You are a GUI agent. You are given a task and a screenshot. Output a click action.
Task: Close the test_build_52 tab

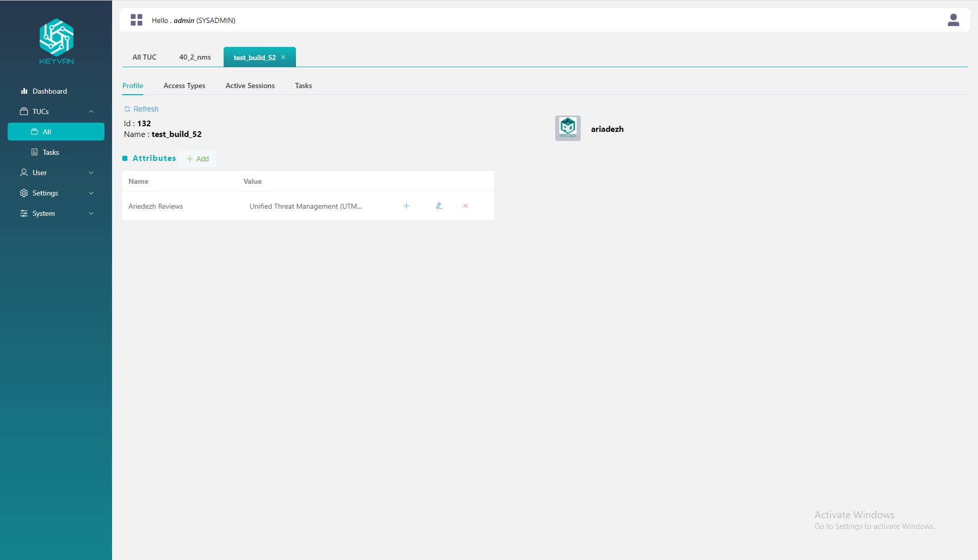point(283,57)
